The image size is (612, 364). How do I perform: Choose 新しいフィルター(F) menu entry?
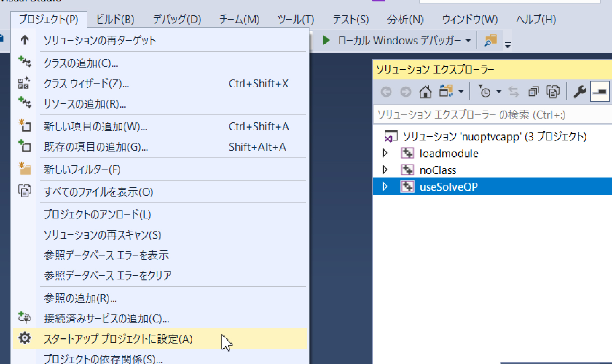pyautogui.click(x=160, y=169)
